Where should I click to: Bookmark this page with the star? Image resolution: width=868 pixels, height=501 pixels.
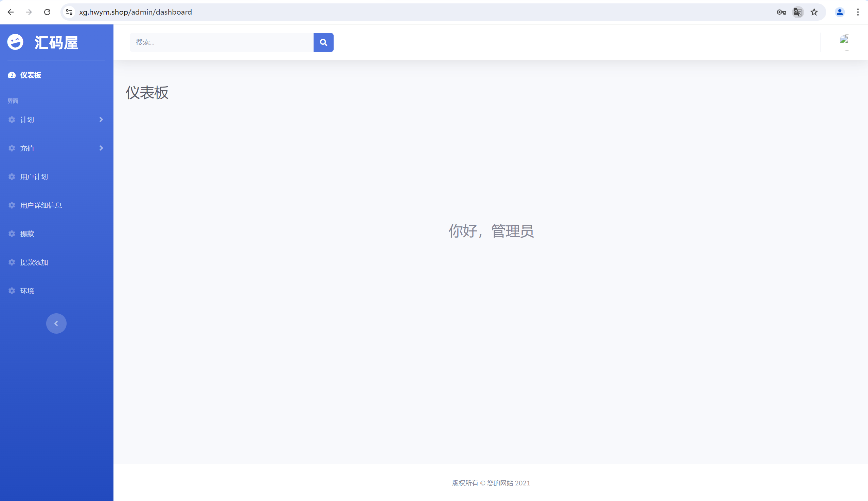(x=814, y=12)
